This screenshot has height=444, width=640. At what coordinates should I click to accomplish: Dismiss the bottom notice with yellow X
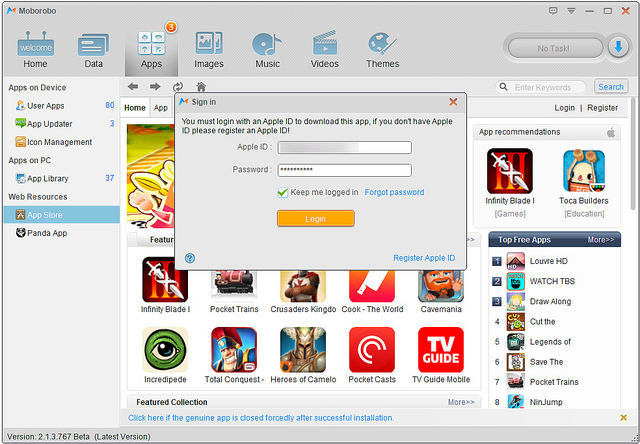click(623, 417)
